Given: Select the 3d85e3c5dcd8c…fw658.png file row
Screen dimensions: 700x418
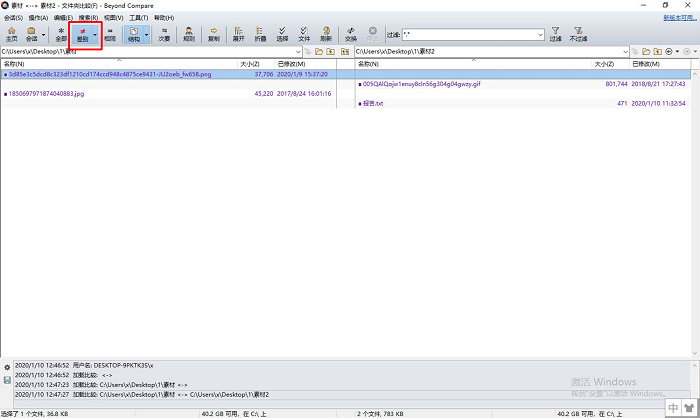Looking at the screenshot, I should pos(168,74).
